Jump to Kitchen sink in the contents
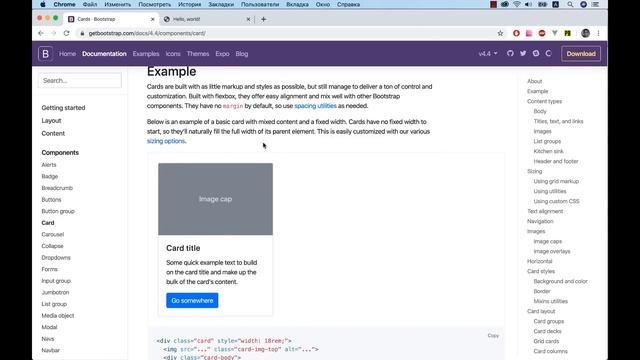The height and width of the screenshot is (360, 640). [x=549, y=151]
